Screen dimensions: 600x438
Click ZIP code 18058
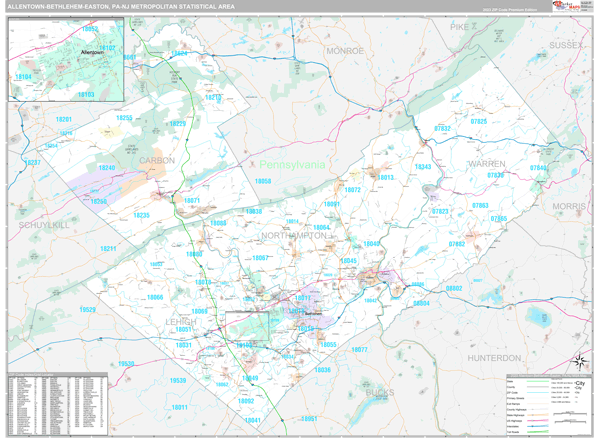coord(263,181)
